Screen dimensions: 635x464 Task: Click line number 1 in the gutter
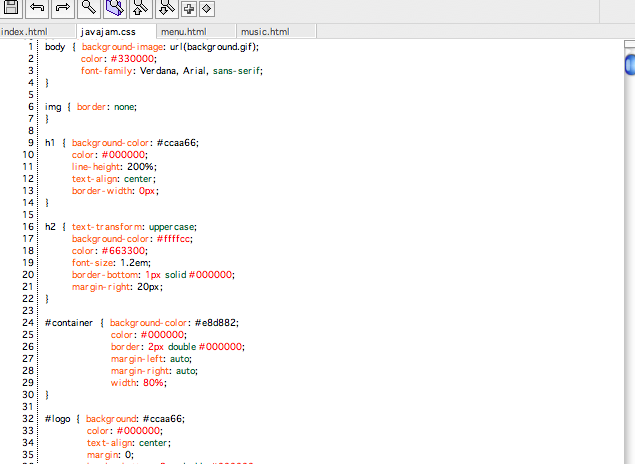coord(31,47)
